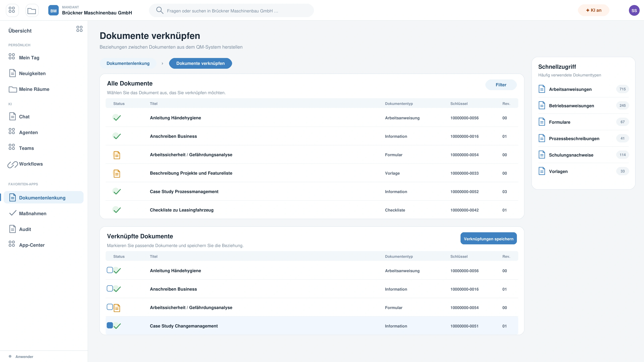Focus the search field for Brückner Maschinenbau

(231, 11)
